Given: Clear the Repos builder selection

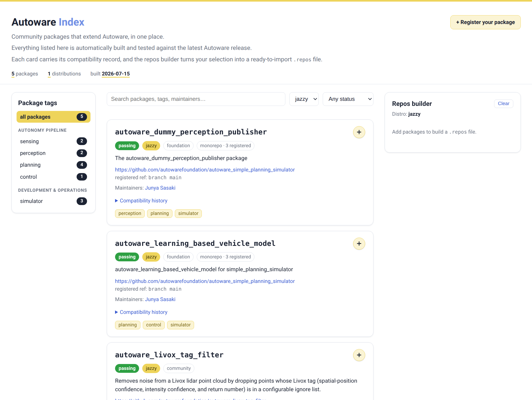Looking at the screenshot, I should pyautogui.click(x=503, y=103).
